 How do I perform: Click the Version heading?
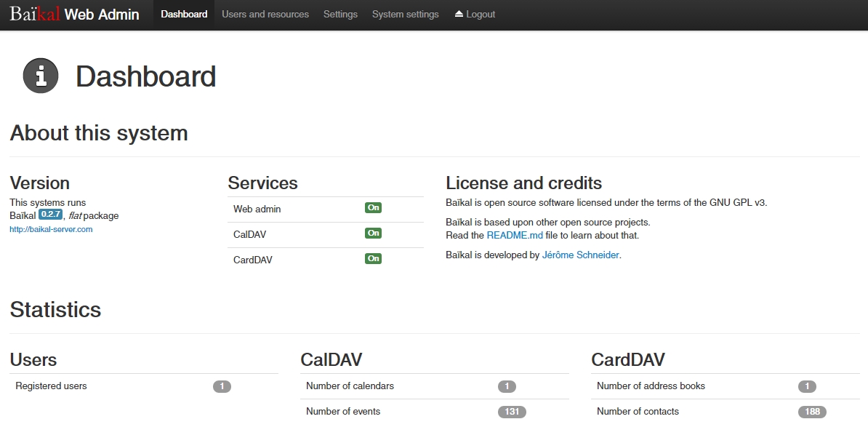coord(40,183)
